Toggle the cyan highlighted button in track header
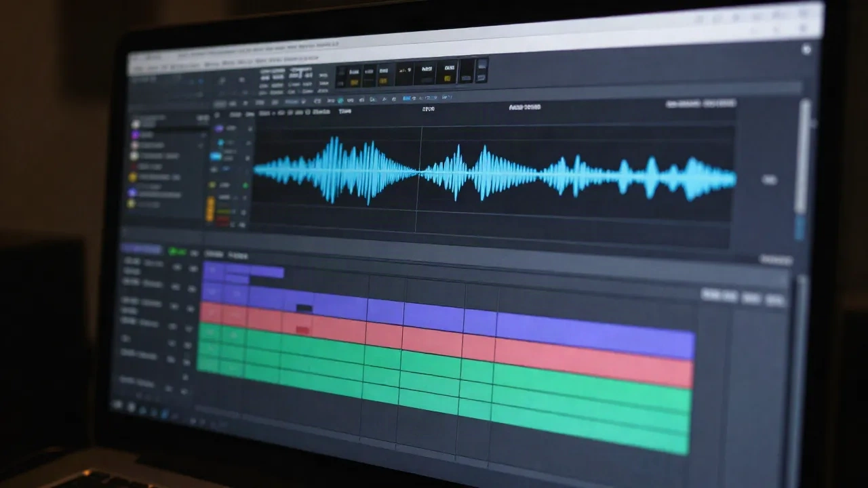The width and height of the screenshot is (868, 488). point(216,156)
